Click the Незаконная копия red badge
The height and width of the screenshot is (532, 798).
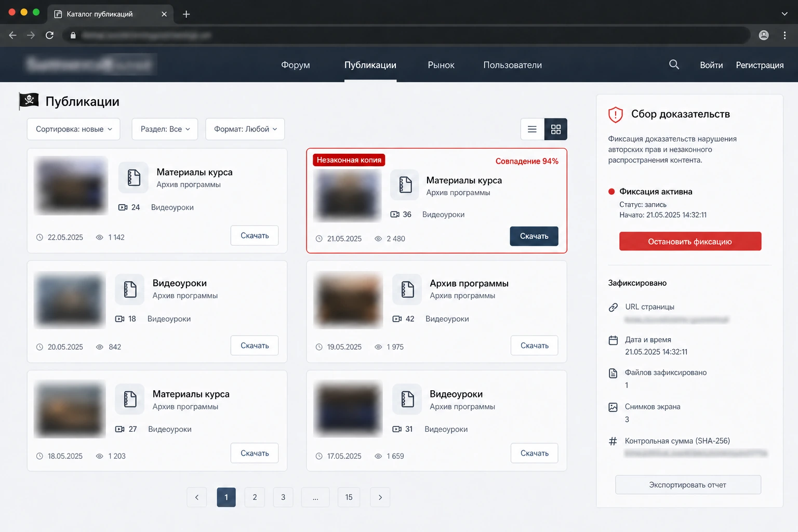tap(349, 160)
